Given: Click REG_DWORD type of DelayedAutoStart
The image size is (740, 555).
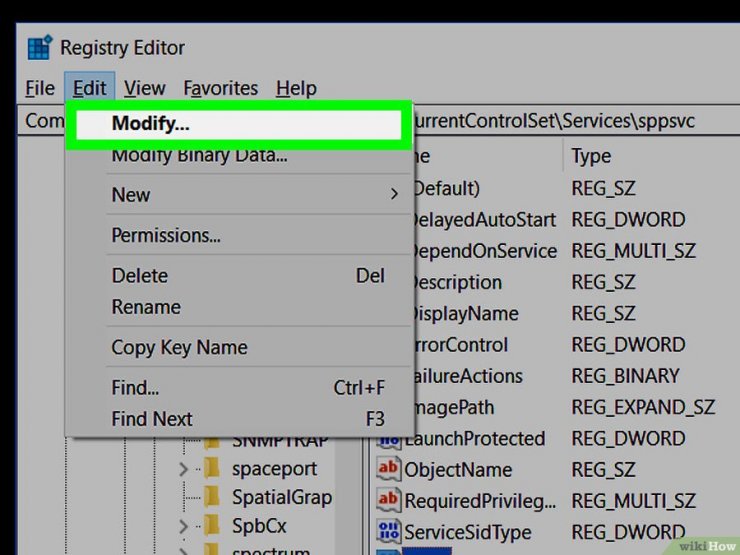Looking at the screenshot, I should [x=628, y=220].
